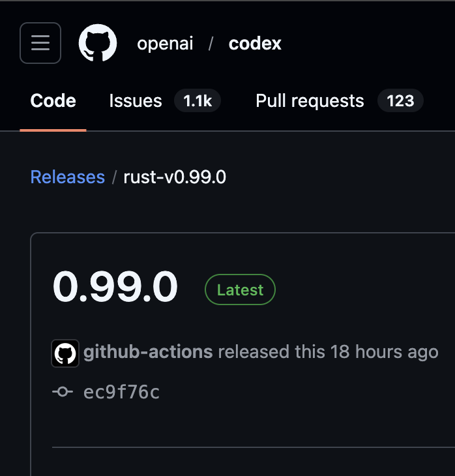
Task: Click the 18 hours ago timestamp
Action: [385, 352]
